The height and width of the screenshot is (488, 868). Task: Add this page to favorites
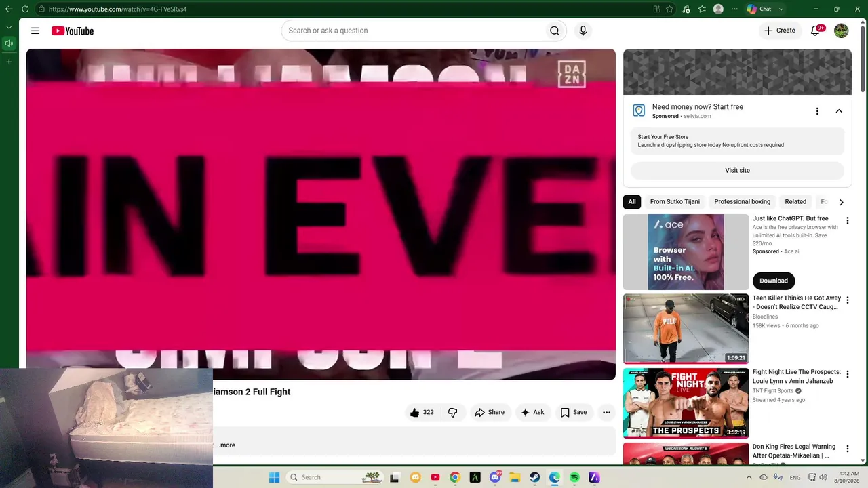(x=670, y=9)
